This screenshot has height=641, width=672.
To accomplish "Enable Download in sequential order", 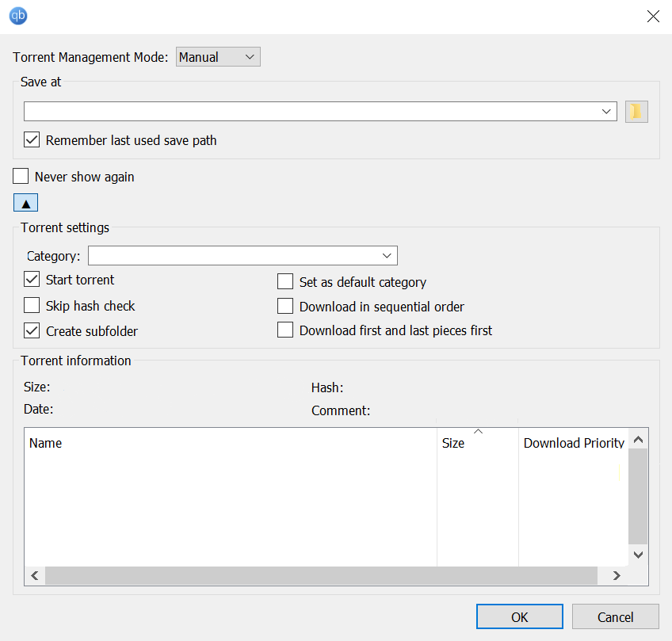I will point(284,307).
